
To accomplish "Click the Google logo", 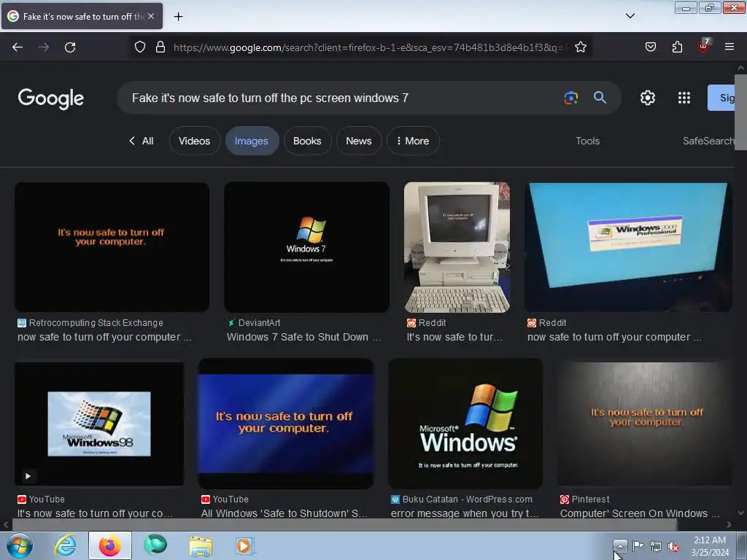I will coord(50,98).
